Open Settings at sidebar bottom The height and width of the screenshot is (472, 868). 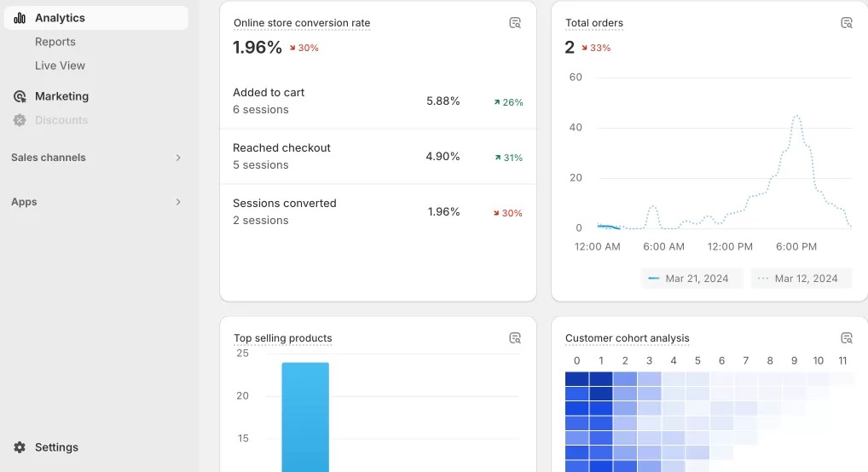tap(56, 447)
